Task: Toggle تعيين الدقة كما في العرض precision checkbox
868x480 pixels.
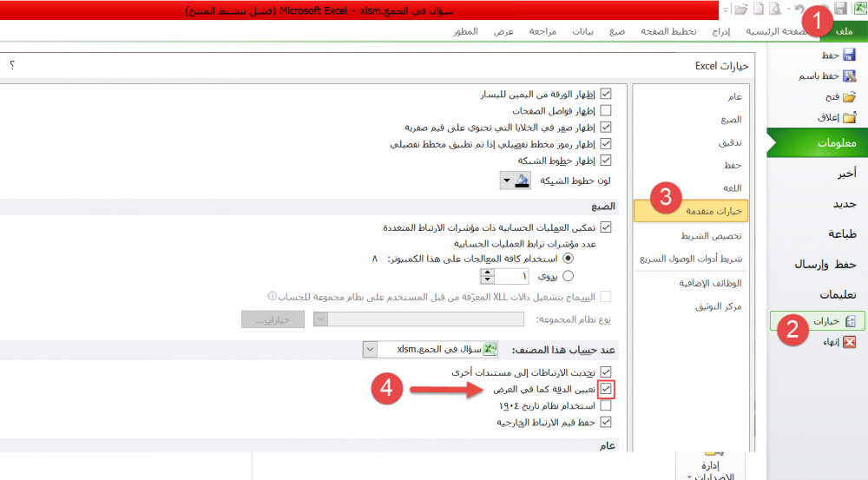Action: click(606, 389)
